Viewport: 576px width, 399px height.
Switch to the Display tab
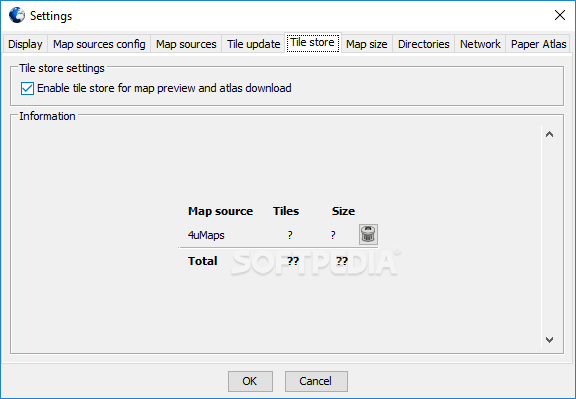25,44
